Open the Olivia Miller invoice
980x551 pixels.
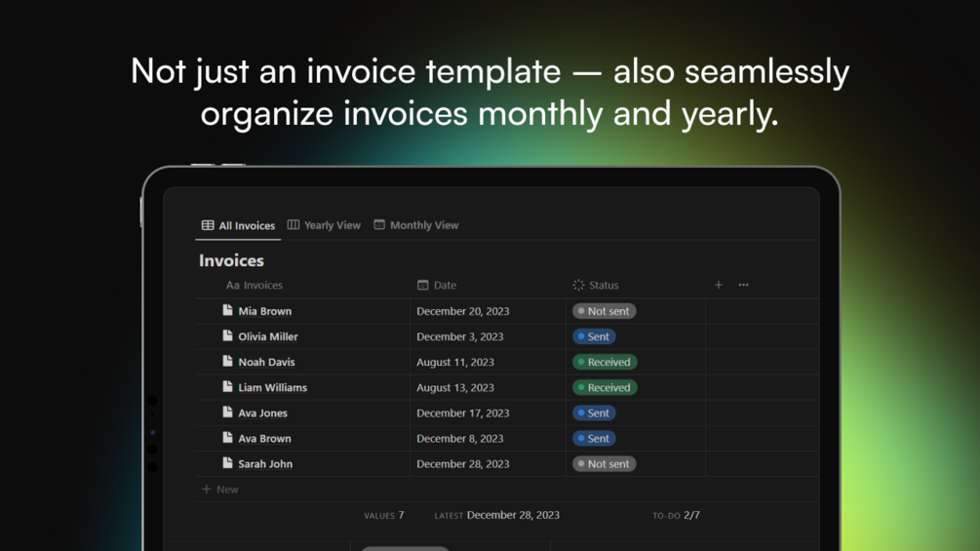click(267, 336)
